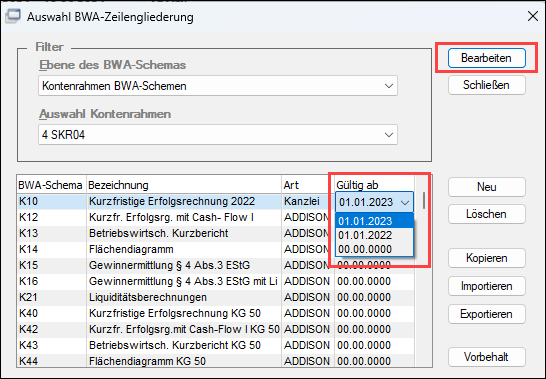This screenshot has height=379, width=546.
Task: Click 'Gewinnermittlung § 4 Abs.3 EStG' in row K15
Action: click(184, 265)
